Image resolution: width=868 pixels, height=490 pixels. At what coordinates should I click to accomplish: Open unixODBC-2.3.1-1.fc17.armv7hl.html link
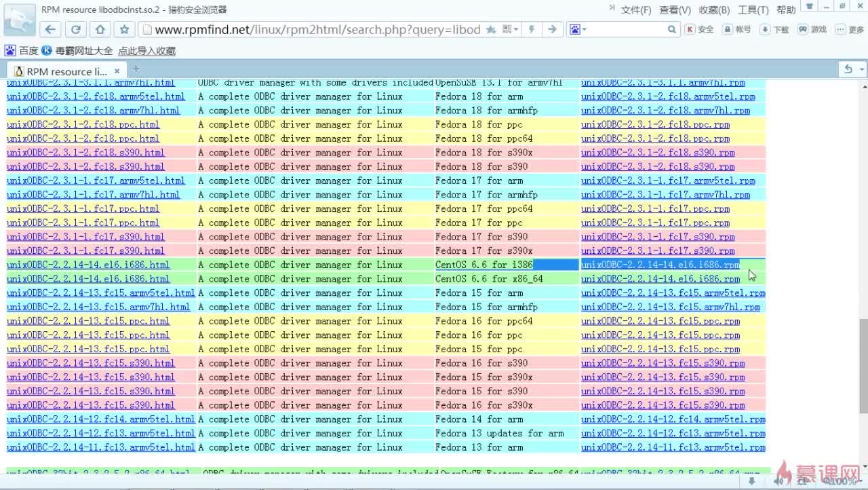click(93, 195)
